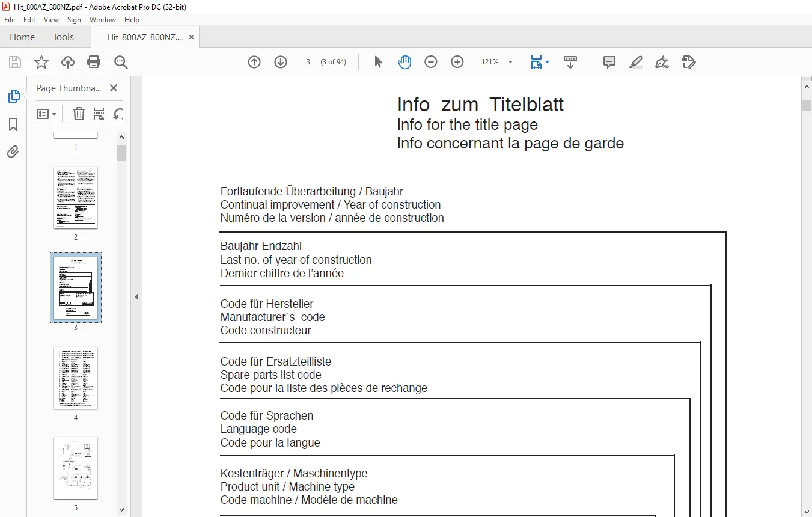
Task: Select the Hit_800AZ_800NZ document tab
Action: [145, 37]
